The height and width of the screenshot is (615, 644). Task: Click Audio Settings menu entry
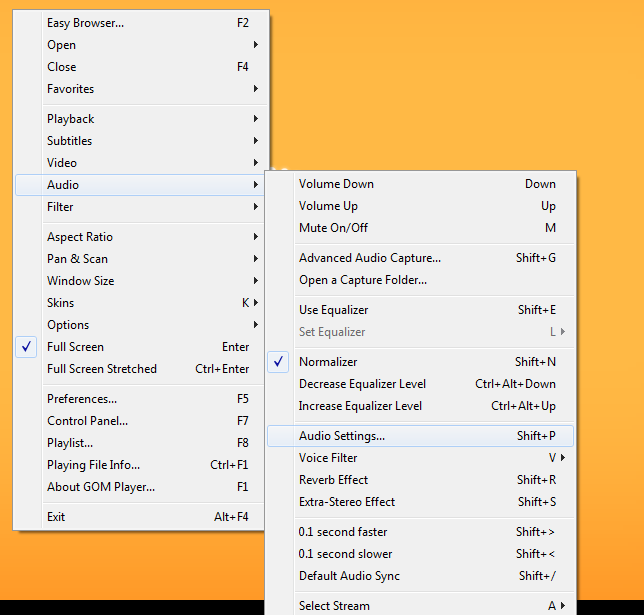click(341, 436)
